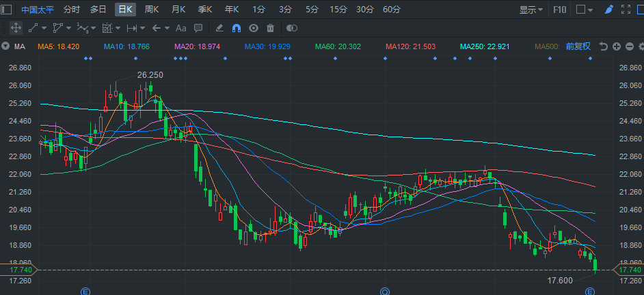The height and width of the screenshot is (295, 644).
Task: Switch to the 5分 minute tab
Action: tap(312, 9)
